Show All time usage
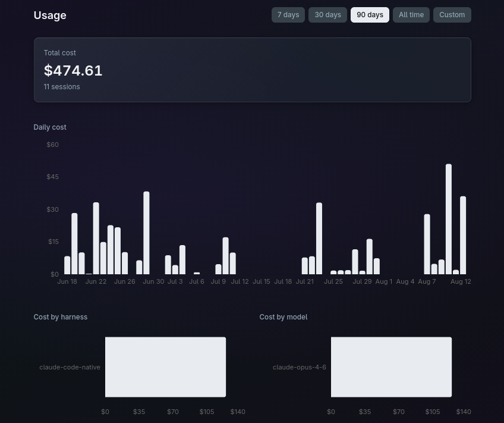This screenshot has height=423, width=504. [411, 15]
